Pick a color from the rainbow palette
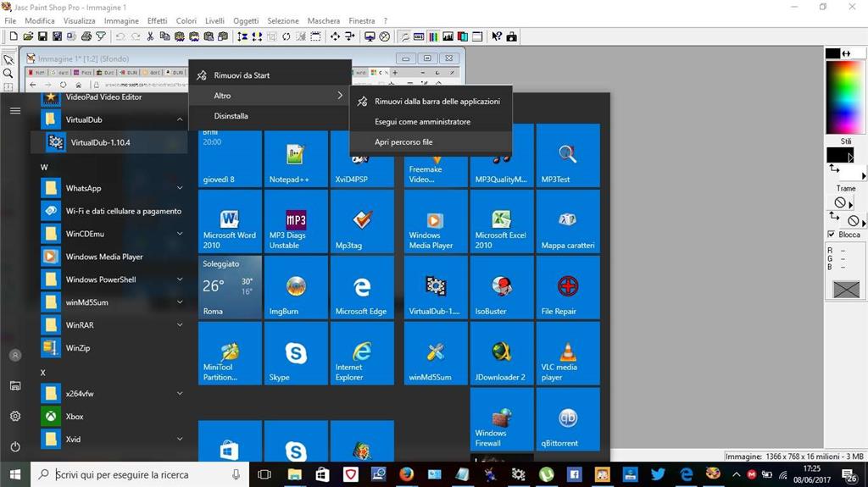The width and height of the screenshot is (868, 487). tap(845, 97)
